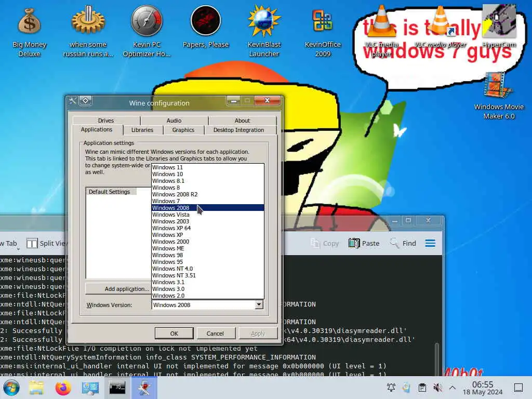
Task: Open the 'when some russian runs a...' gear icon
Action: [x=88, y=31]
